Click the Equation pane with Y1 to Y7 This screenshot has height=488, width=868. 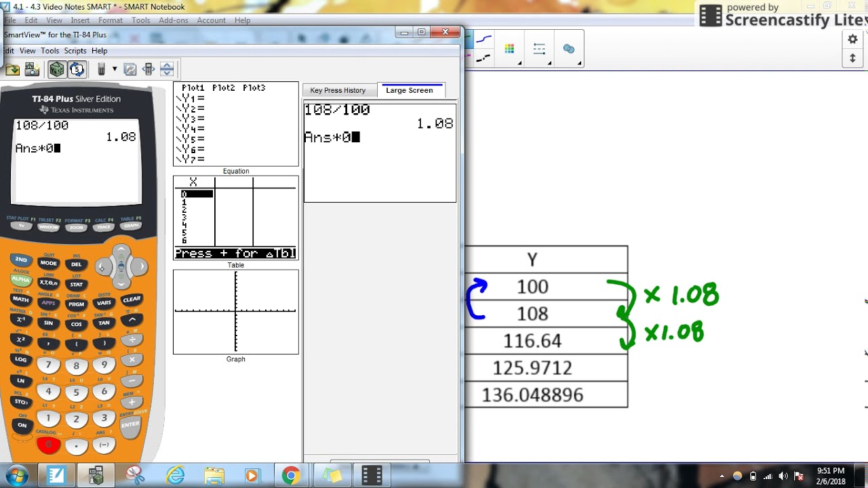pyautogui.click(x=236, y=124)
